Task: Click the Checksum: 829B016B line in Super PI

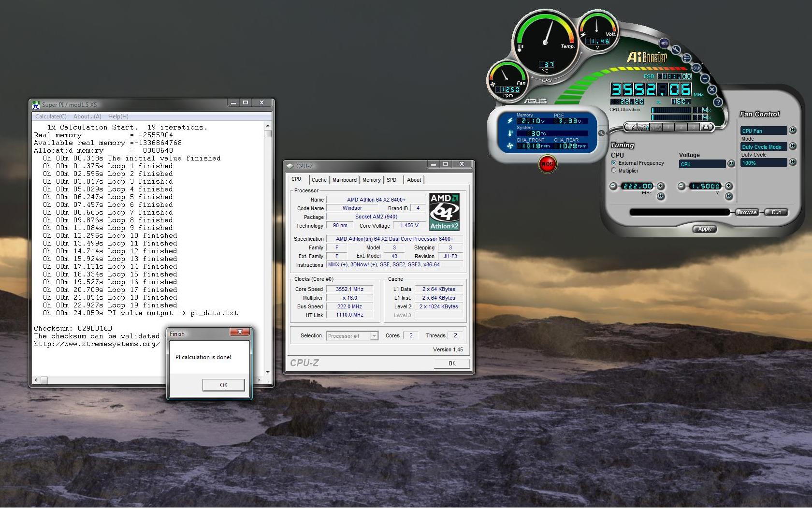Action: pos(72,328)
